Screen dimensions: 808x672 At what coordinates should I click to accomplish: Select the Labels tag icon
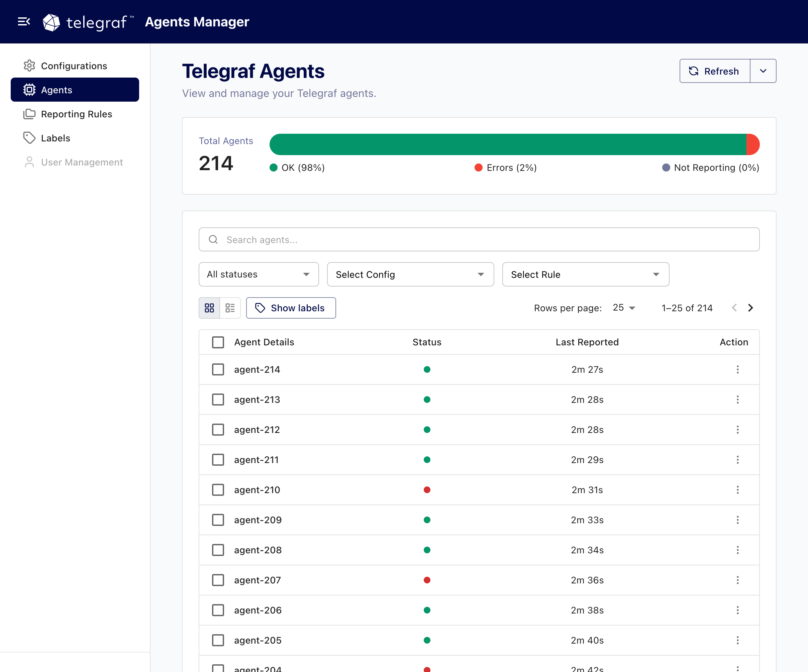pyautogui.click(x=30, y=138)
